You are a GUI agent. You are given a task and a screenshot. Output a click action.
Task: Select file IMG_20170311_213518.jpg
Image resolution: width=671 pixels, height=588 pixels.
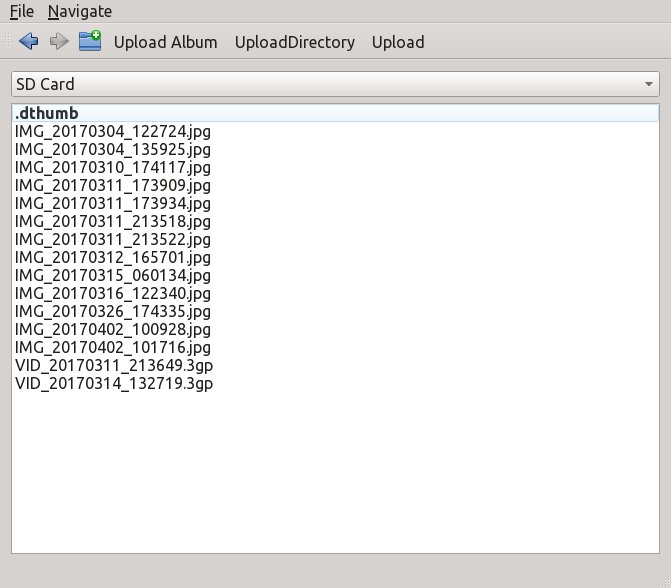tap(336, 221)
